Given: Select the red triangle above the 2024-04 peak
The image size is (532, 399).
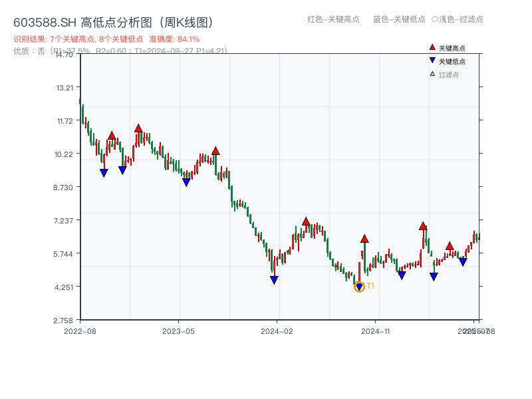Looking at the screenshot, I should (305, 219).
